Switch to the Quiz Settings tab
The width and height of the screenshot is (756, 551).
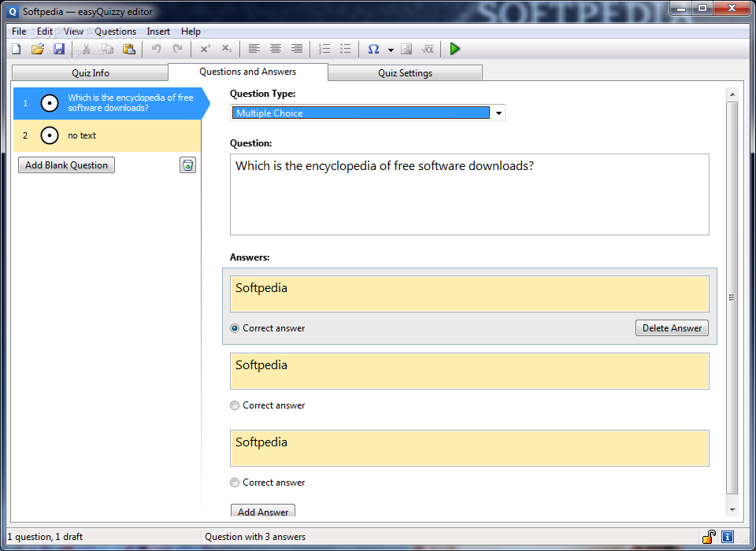(x=405, y=72)
